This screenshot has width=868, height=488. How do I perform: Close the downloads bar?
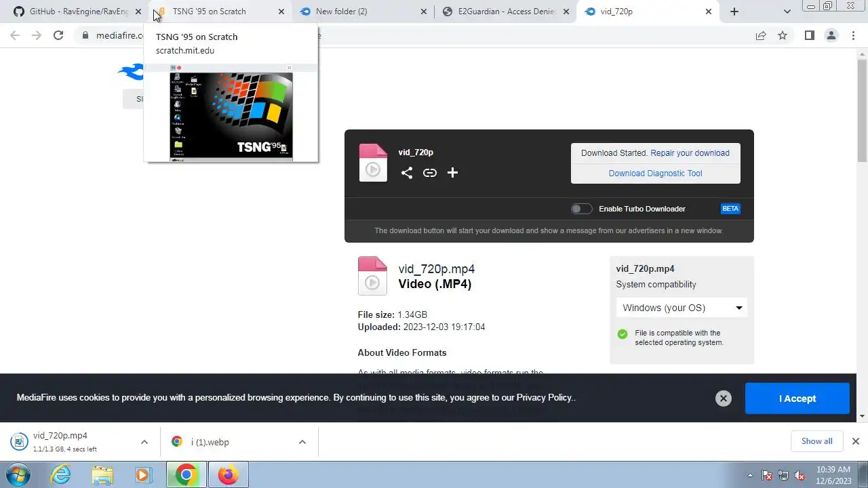coord(855,441)
